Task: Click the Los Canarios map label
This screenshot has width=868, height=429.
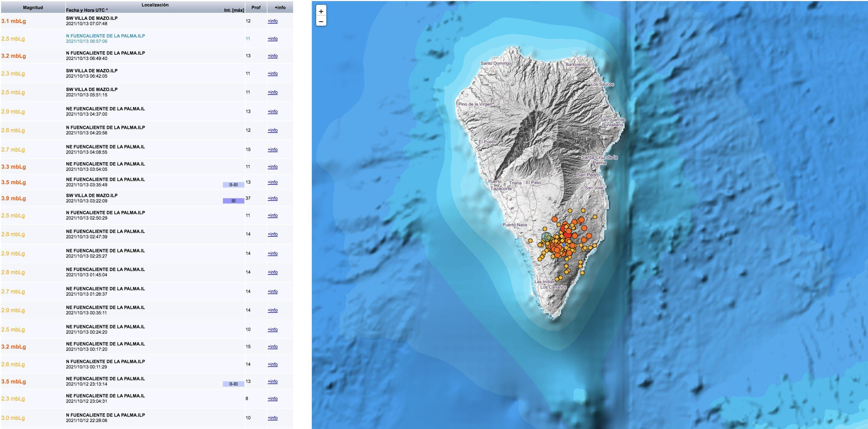Action: point(553,287)
